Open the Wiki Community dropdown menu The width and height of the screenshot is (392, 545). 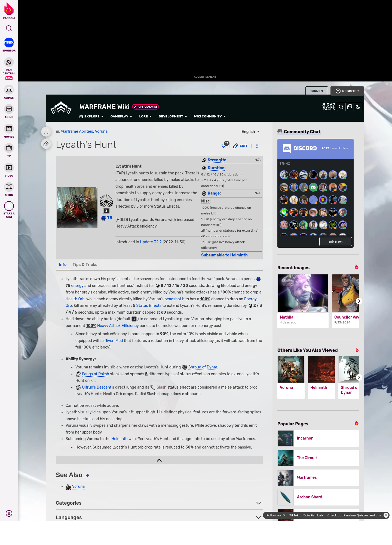point(210,116)
